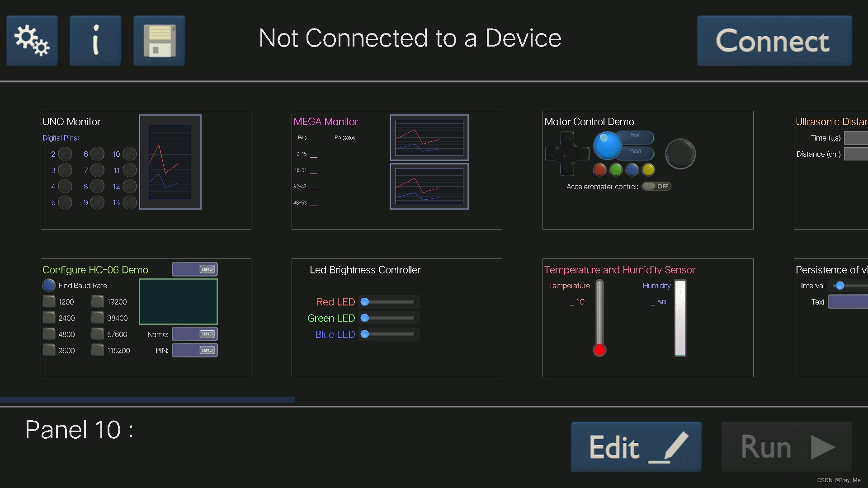Click the blue joystick ball in Motor Control
This screenshot has width=868, height=488.
pyautogui.click(x=607, y=145)
